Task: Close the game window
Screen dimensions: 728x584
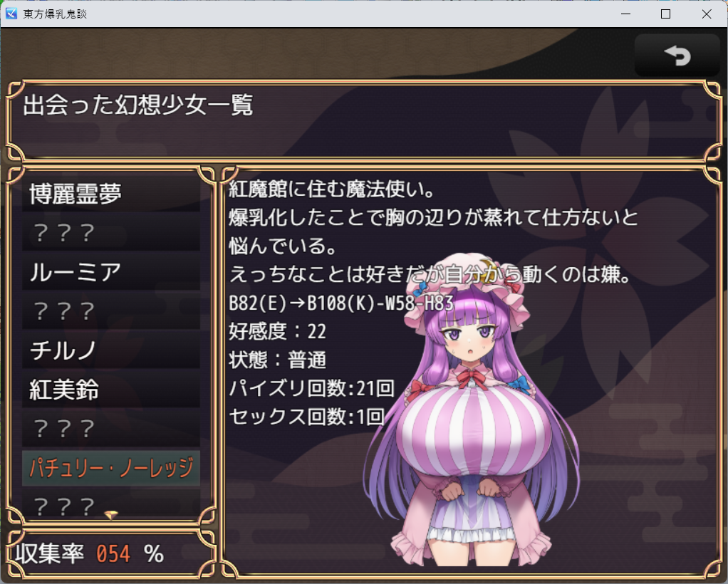Action: point(707,14)
